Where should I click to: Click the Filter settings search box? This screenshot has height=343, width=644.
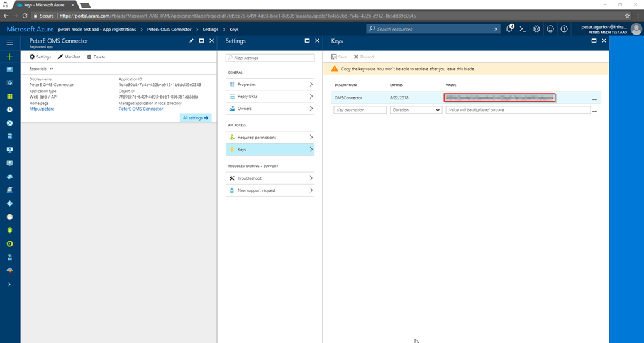tap(272, 58)
